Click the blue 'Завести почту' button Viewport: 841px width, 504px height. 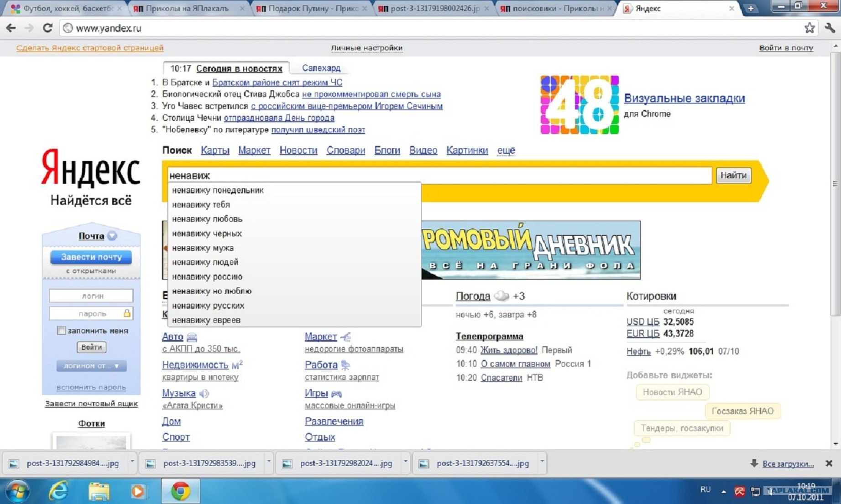pyautogui.click(x=91, y=257)
